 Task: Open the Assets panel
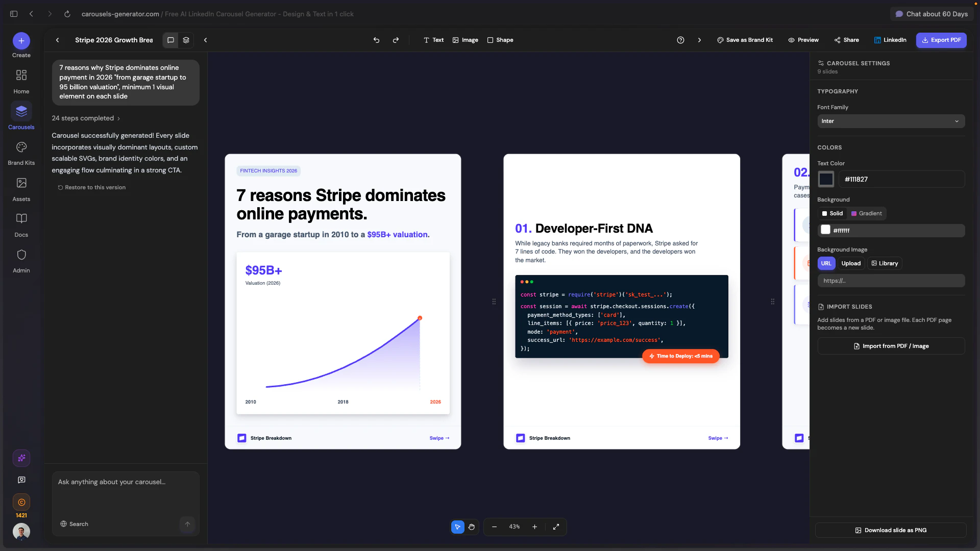21,188
